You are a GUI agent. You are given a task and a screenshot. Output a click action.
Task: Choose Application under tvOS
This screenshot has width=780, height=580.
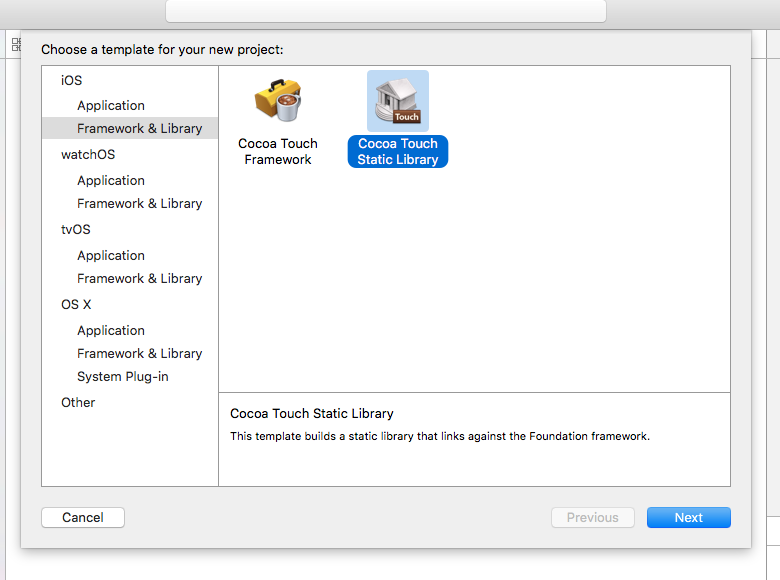click(111, 256)
